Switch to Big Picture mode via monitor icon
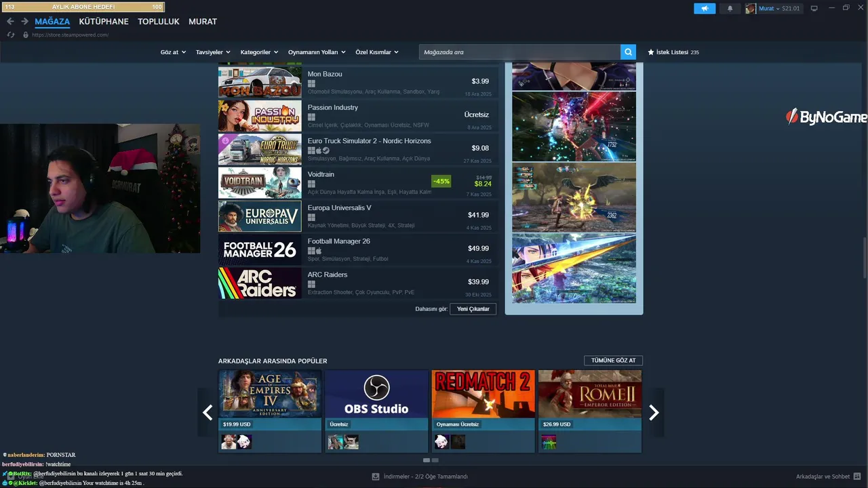868x488 pixels. click(814, 8)
